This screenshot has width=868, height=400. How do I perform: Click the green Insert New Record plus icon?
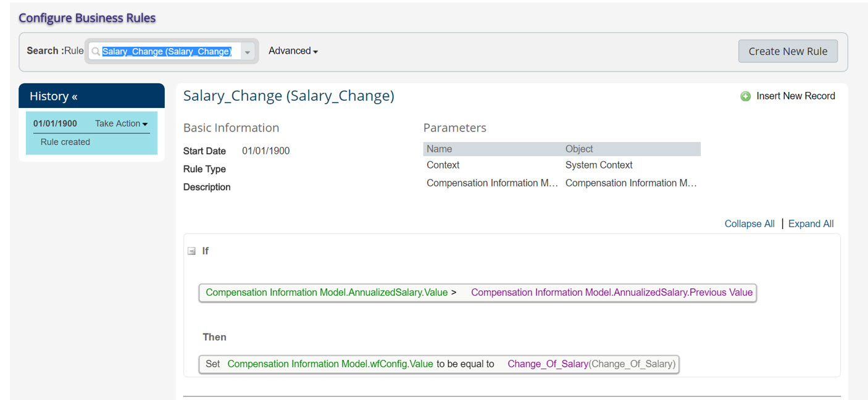(x=745, y=96)
